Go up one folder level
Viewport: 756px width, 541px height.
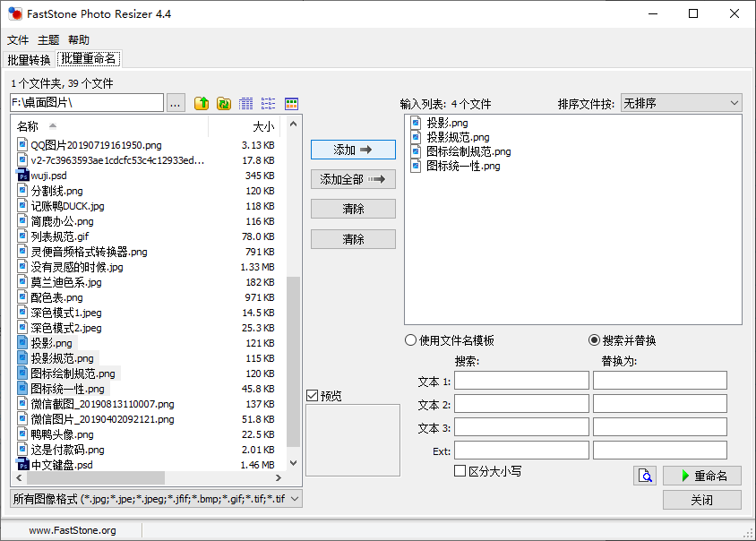[202, 103]
